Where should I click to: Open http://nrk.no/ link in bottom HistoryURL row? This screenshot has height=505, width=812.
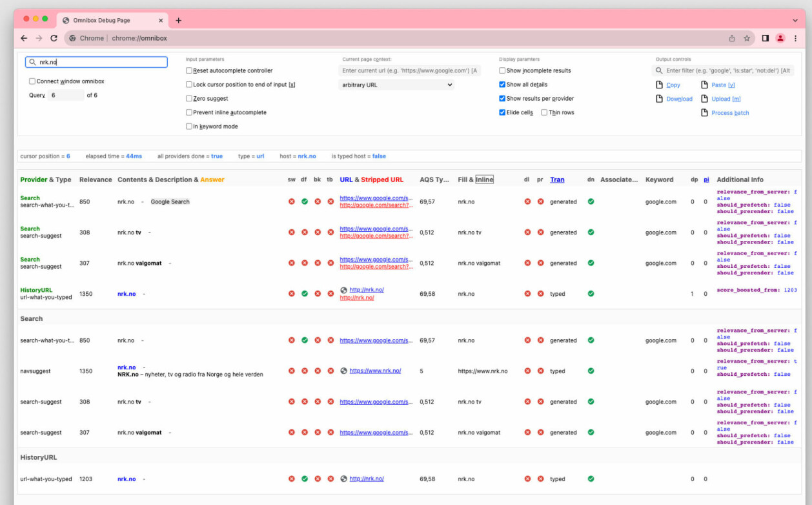[x=367, y=479]
